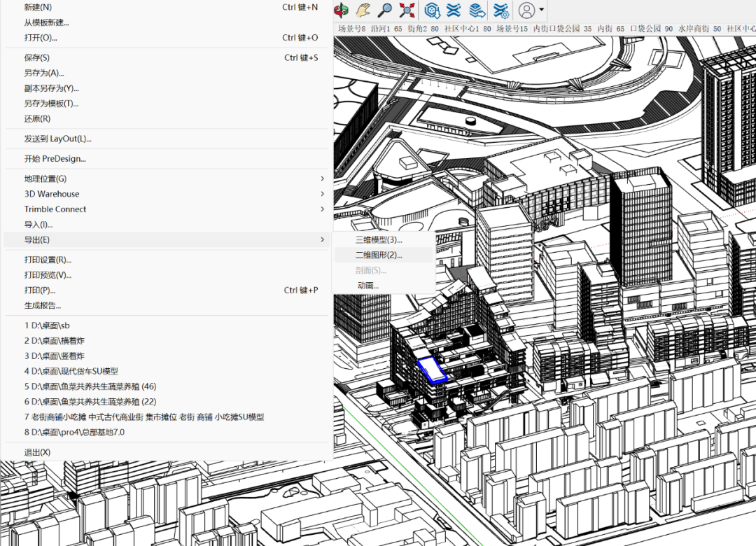
Task: Switch to the 场景号15 scene tab
Action: coord(512,29)
